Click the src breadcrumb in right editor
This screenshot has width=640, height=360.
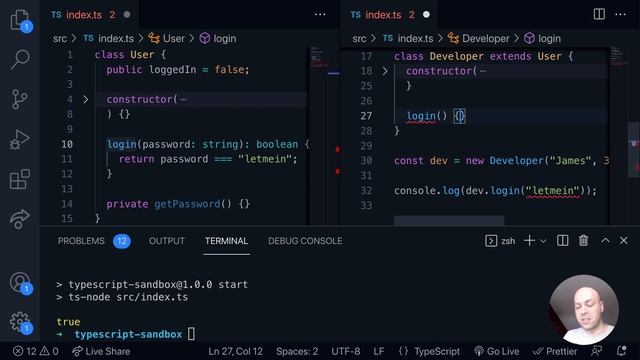[359, 38]
